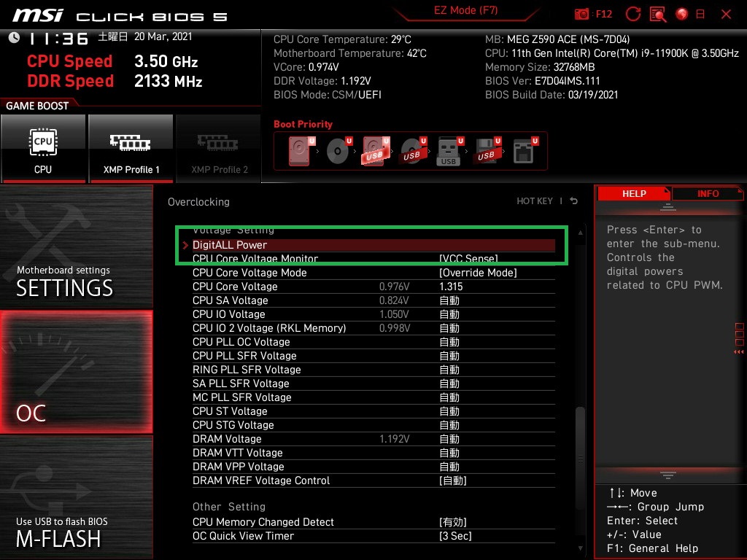Open DRAM VREF Voltage Control dropdown
The height and width of the screenshot is (560, 747).
point(452,480)
